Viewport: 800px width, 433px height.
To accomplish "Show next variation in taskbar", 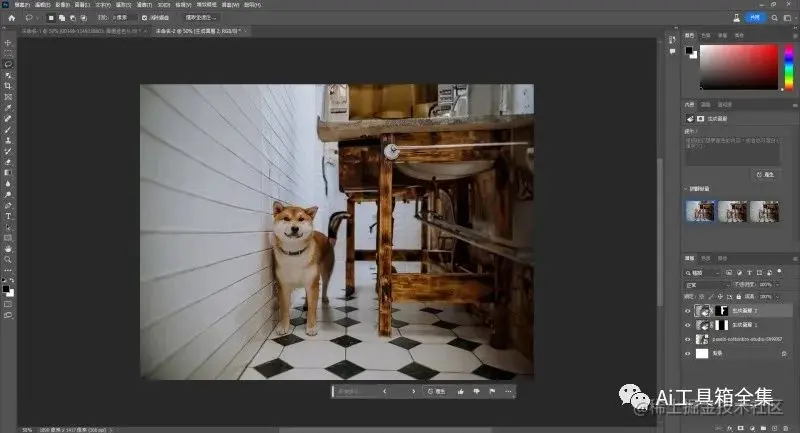I will 413,392.
